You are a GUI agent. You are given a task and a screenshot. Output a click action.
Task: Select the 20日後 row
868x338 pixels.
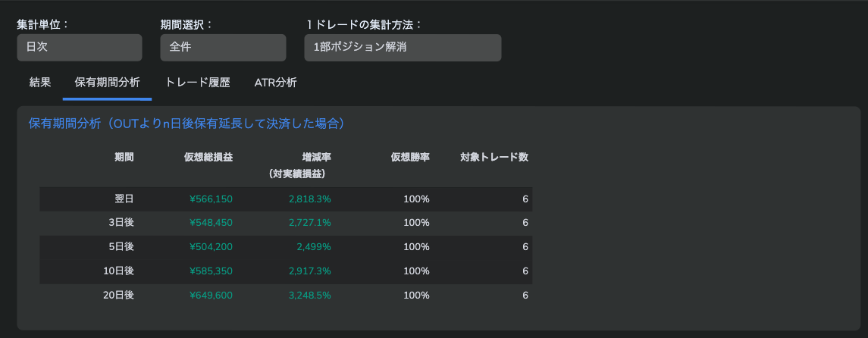[286, 296]
